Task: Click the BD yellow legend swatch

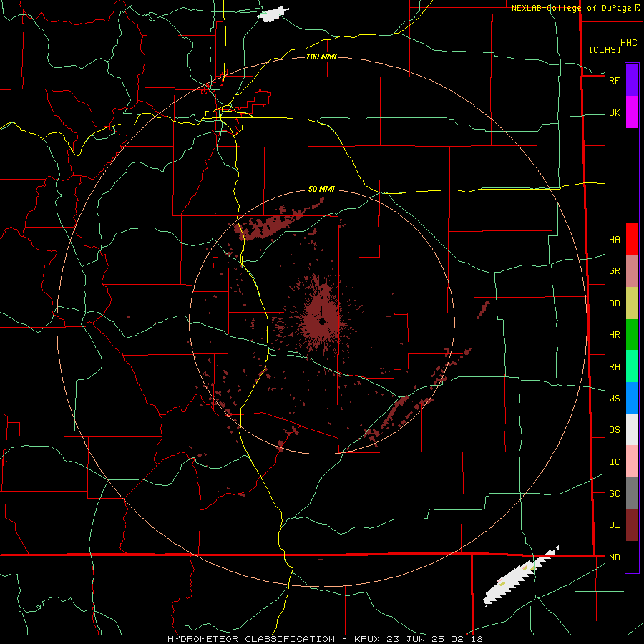Action: tap(632, 303)
